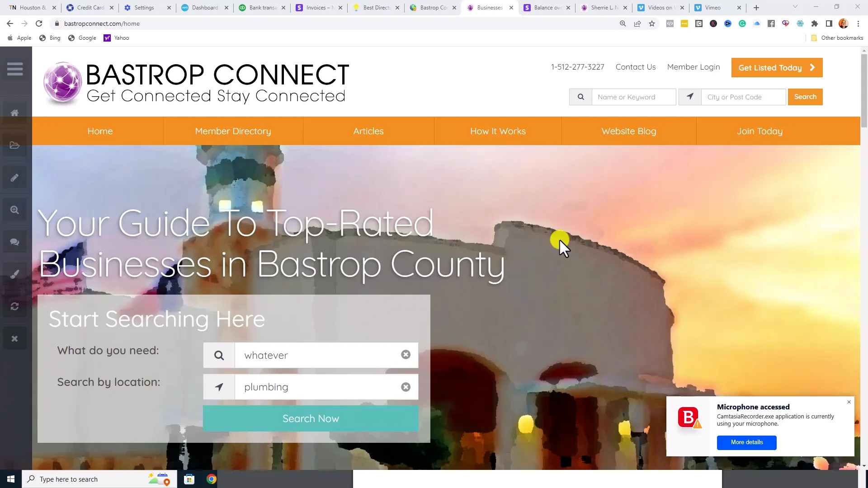Click the magnifier zoom icon in sidebar
The width and height of the screenshot is (868, 488).
(14, 210)
